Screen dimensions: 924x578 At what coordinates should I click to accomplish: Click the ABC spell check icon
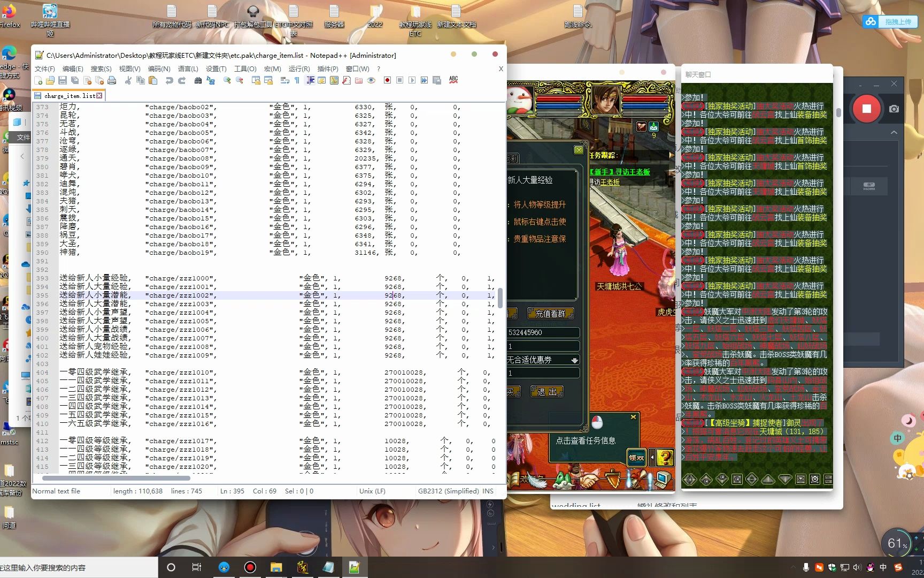coord(453,80)
